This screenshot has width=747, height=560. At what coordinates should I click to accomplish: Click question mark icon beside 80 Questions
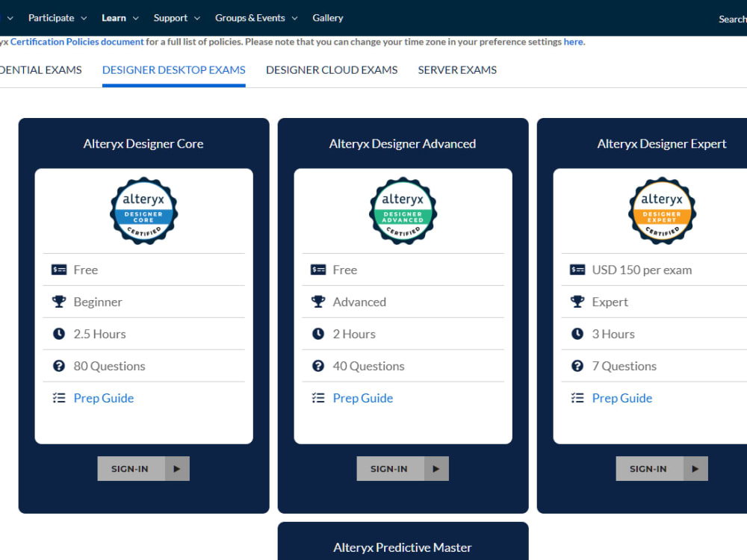[59, 366]
